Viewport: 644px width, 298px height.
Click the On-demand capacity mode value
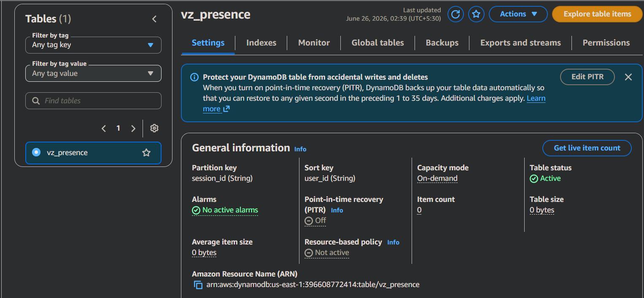point(437,178)
